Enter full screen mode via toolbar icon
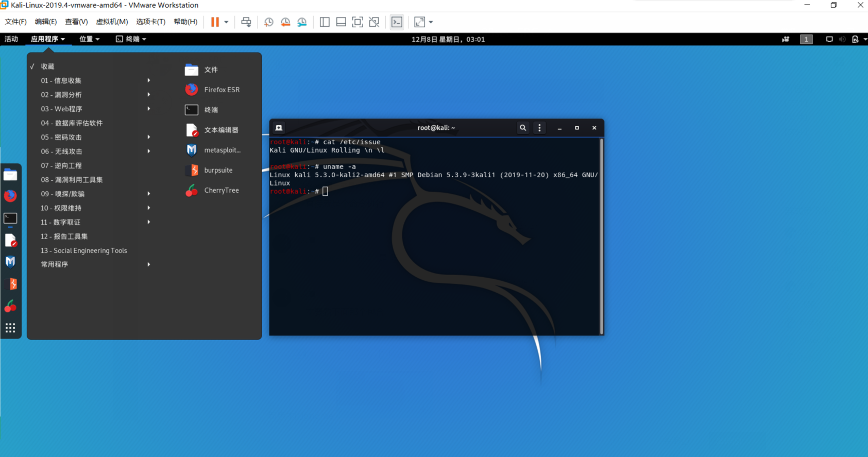868x457 pixels. (x=358, y=22)
